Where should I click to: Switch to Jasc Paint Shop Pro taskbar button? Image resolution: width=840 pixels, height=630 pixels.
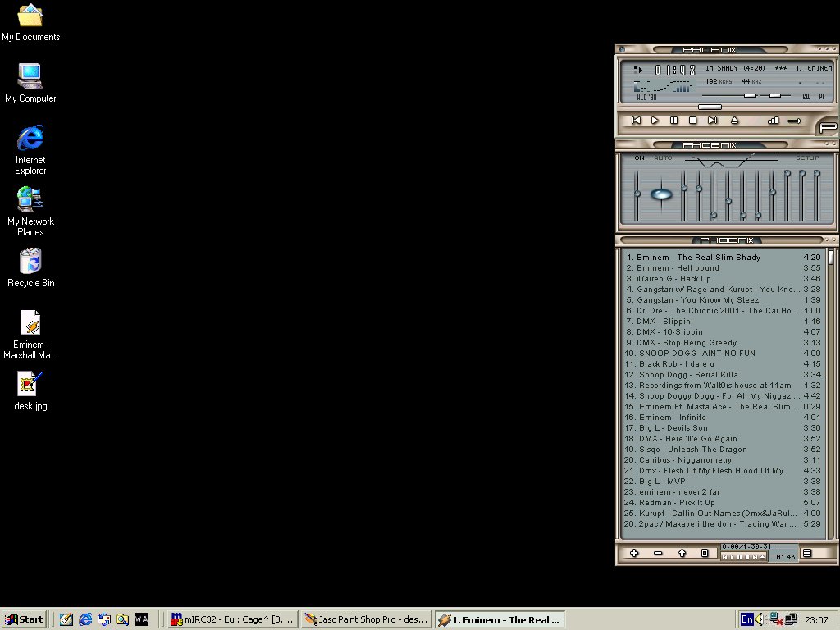[x=365, y=619]
